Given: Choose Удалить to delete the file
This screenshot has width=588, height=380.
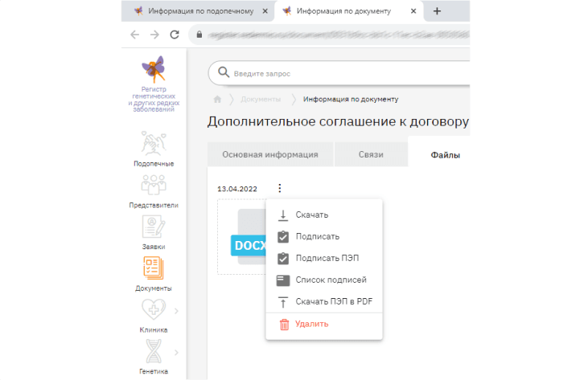Looking at the screenshot, I should tap(324, 325).
